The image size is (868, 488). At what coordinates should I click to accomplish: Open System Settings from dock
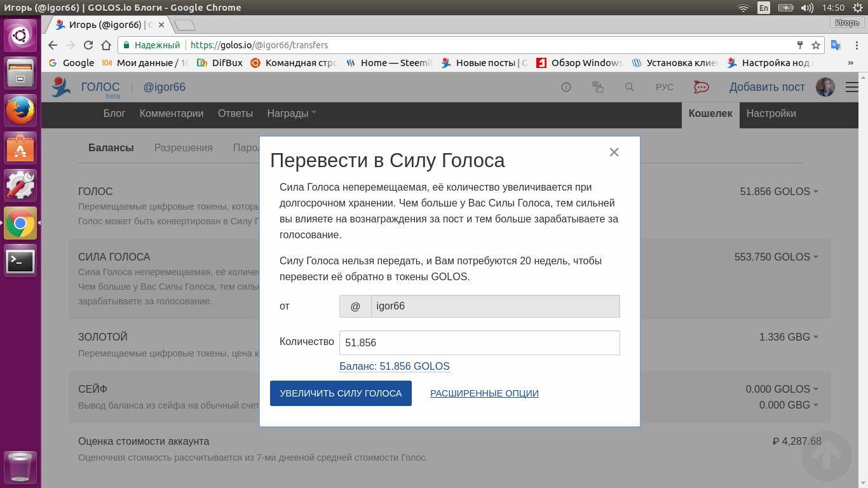pyautogui.click(x=20, y=186)
